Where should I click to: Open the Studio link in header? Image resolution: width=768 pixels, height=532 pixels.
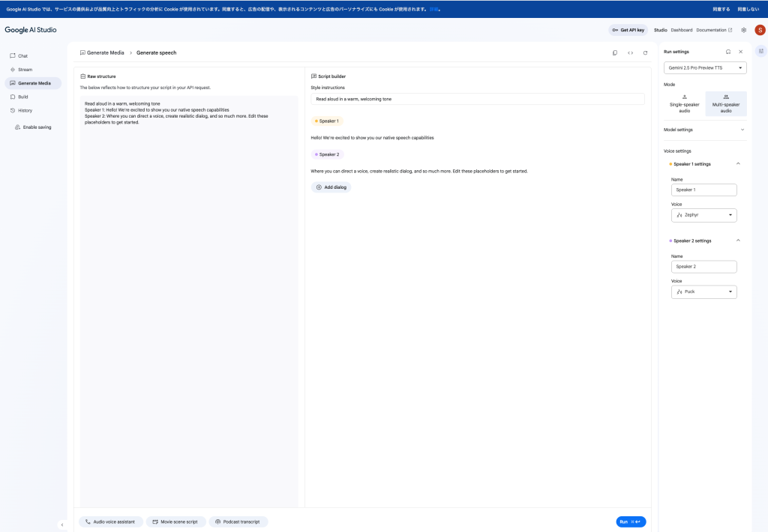tap(660, 30)
